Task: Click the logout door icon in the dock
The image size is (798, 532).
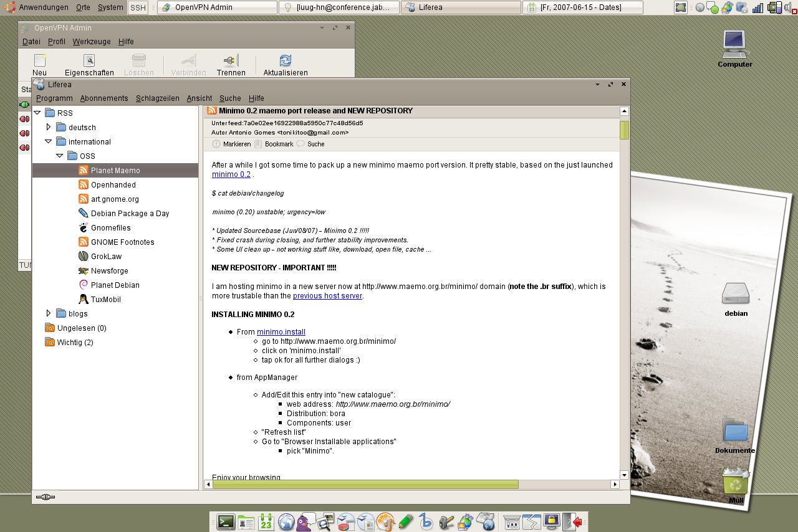Action: [572, 522]
